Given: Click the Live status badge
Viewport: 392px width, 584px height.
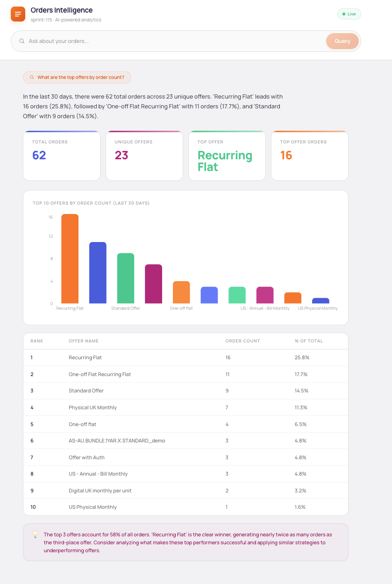Looking at the screenshot, I should click(349, 14).
